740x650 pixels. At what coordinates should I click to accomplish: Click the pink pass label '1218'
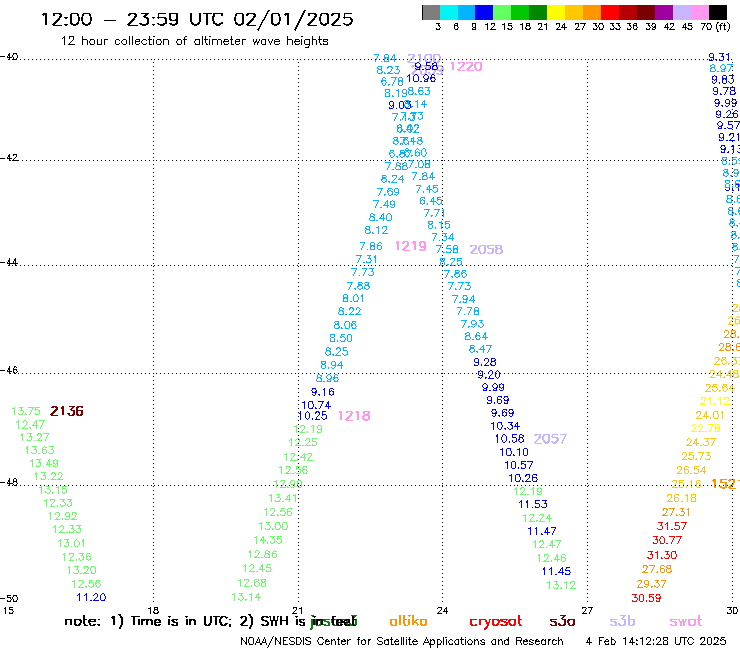(x=354, y=416)
